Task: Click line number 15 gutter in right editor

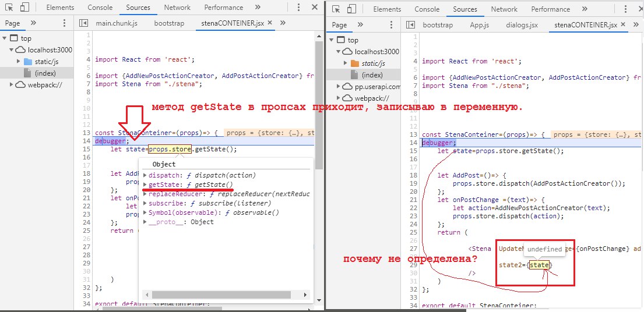Action: (x=414, y=150)
